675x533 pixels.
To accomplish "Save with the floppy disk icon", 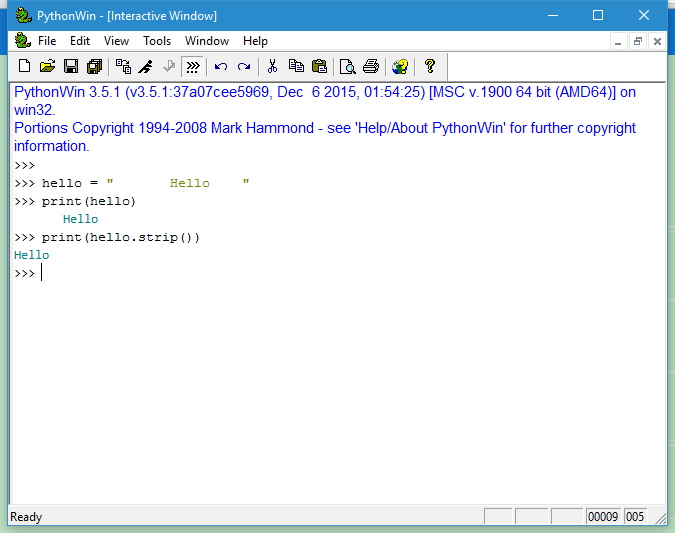I will [x=71, y=66].
